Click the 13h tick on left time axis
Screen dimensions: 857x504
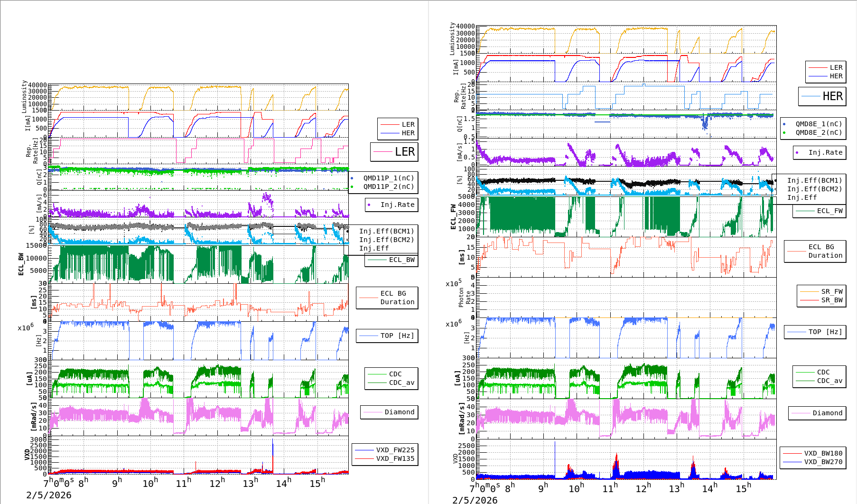pyautogui.click(x=251, y=482)
